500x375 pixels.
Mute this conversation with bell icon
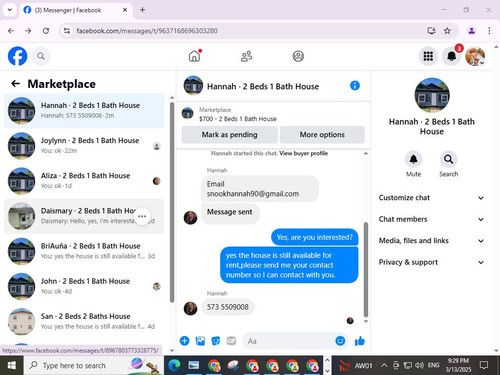click(x=413, y=159)
